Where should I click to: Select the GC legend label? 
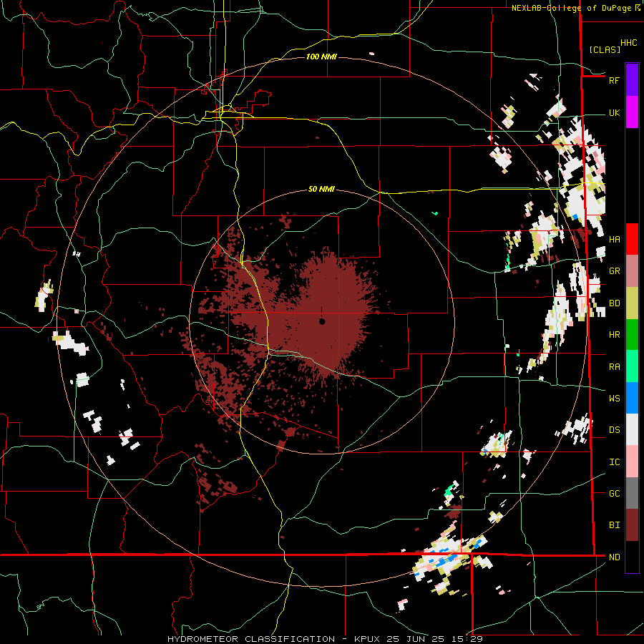(x=614, y=494)
